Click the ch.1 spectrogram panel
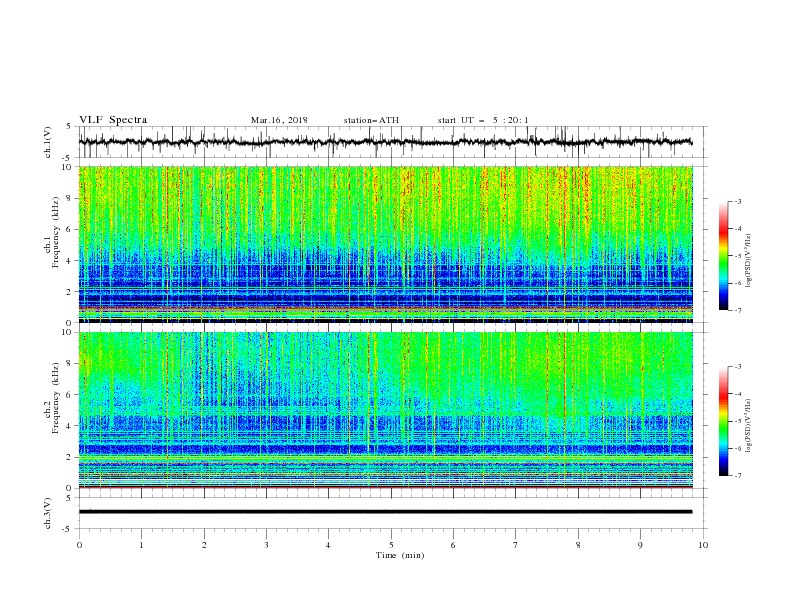 coord(385,244)
